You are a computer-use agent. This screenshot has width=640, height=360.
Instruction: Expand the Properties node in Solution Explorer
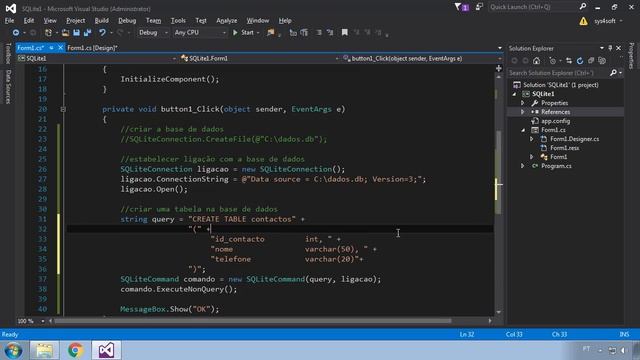pos(522,103)
